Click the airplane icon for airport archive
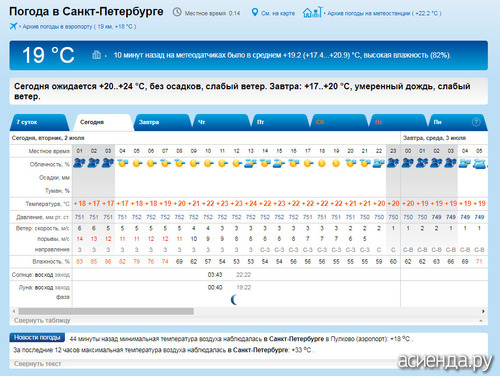 pyautogui.click(x=13, y=26)
